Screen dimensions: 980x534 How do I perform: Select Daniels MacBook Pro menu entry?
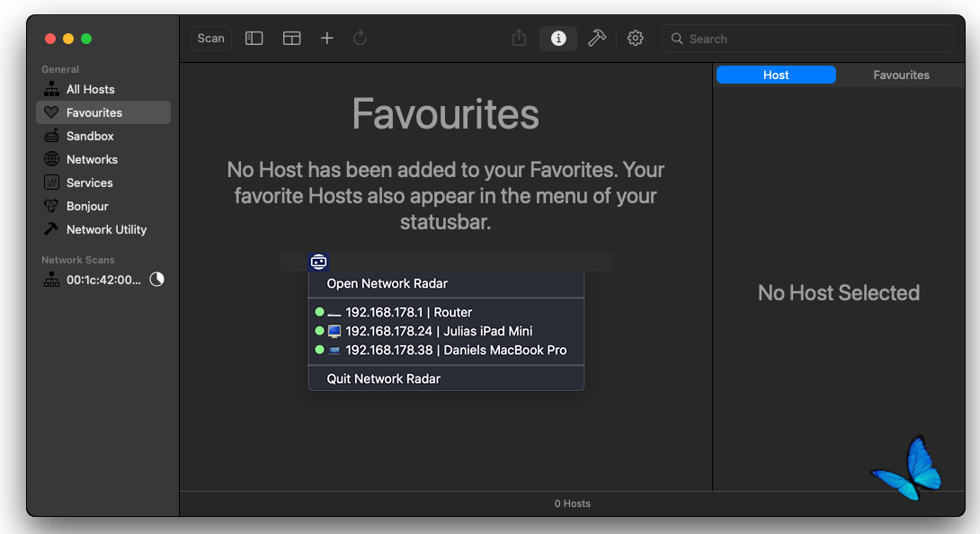point(446,351)
